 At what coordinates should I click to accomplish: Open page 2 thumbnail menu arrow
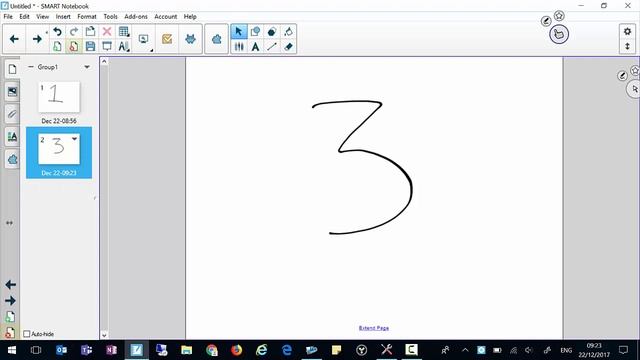[x=74, y=139]
